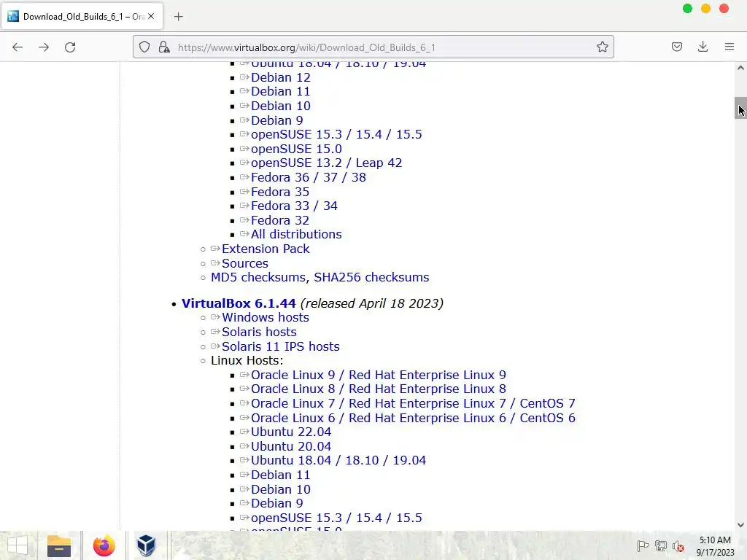This screenshot has height=560, width=747.
Task: Open the Firefox application menu
Action: (729, 47)
